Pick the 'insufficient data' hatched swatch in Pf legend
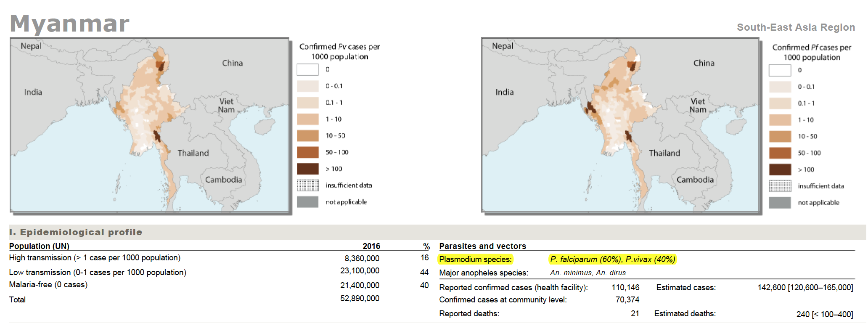The height and width of the screenshot is (323, 868). (780, 186)
